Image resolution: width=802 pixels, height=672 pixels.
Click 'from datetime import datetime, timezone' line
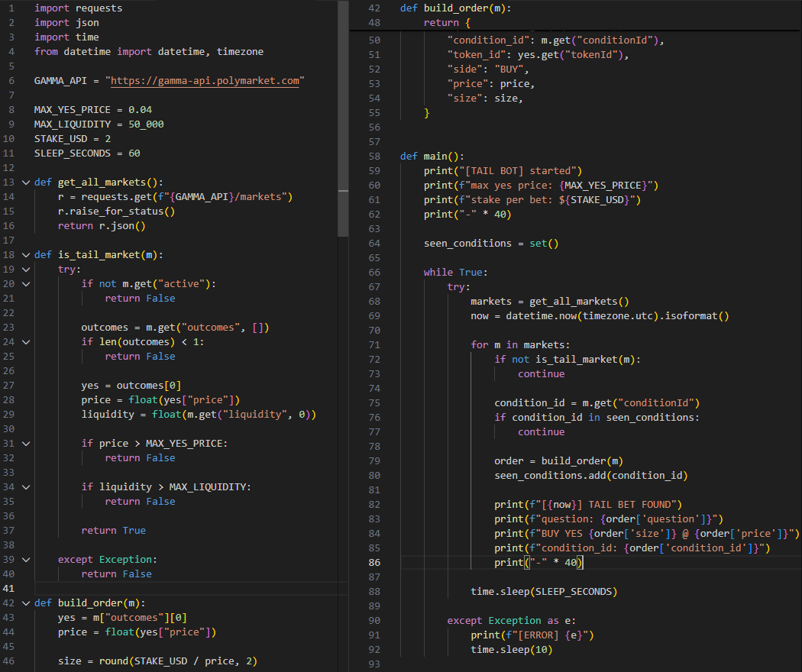pyautogui.click(x=149, y=52)
